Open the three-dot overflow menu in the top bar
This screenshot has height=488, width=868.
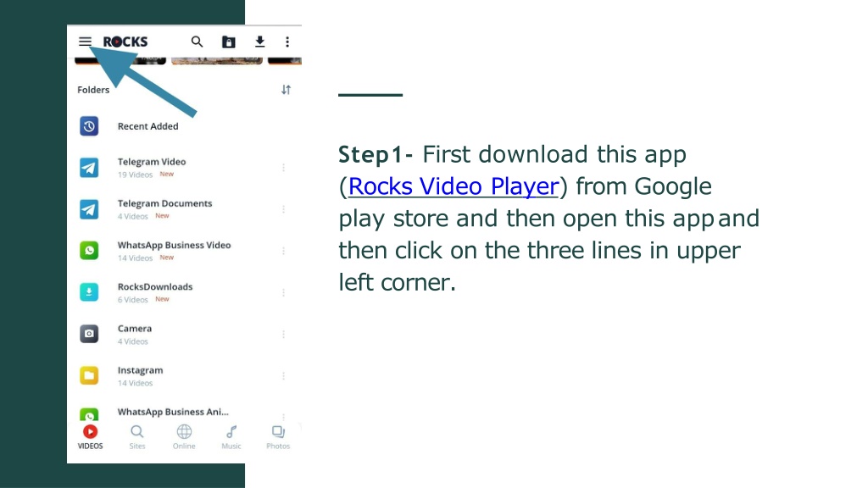[287, 42]
